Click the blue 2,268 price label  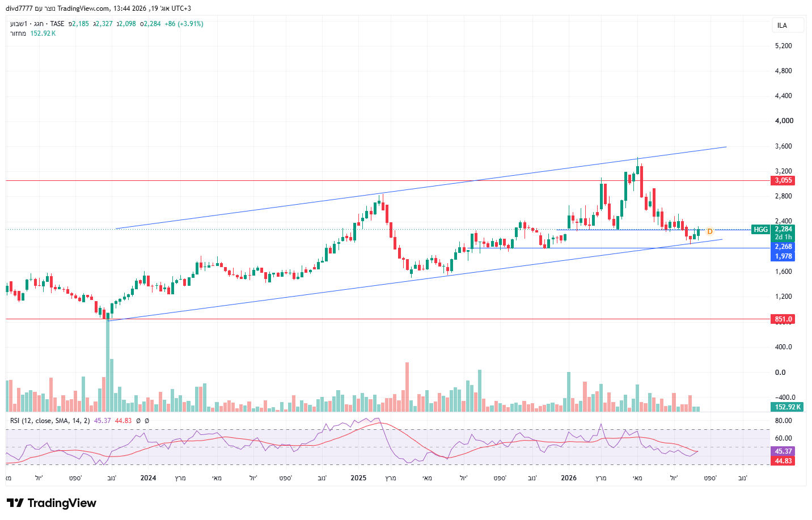(x=783, y=247)
